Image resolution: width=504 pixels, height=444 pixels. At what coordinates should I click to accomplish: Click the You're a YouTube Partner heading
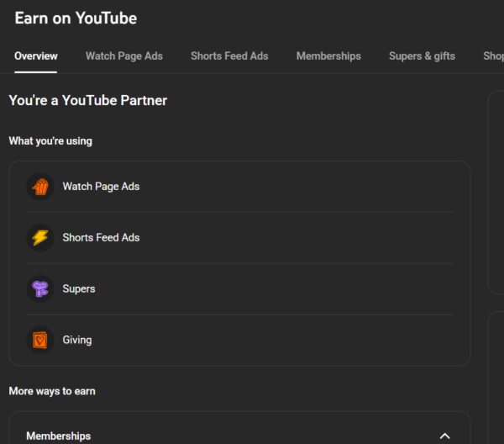87,100
